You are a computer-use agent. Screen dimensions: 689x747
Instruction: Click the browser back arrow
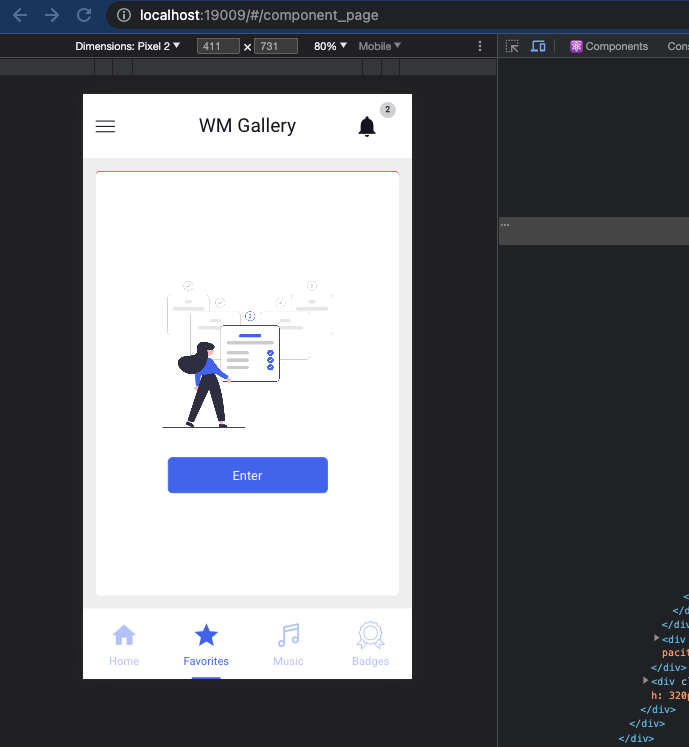20,15
